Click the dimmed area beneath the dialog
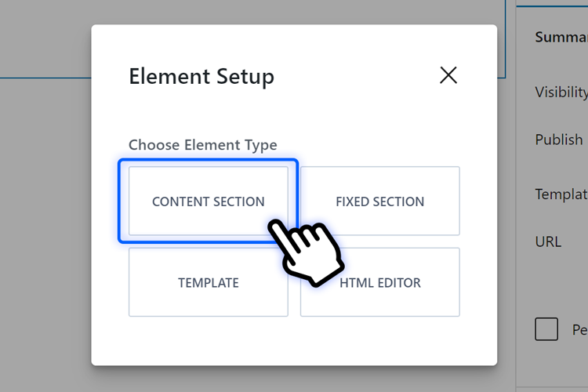This screenshot has height=392, width=588. [294, 379]
